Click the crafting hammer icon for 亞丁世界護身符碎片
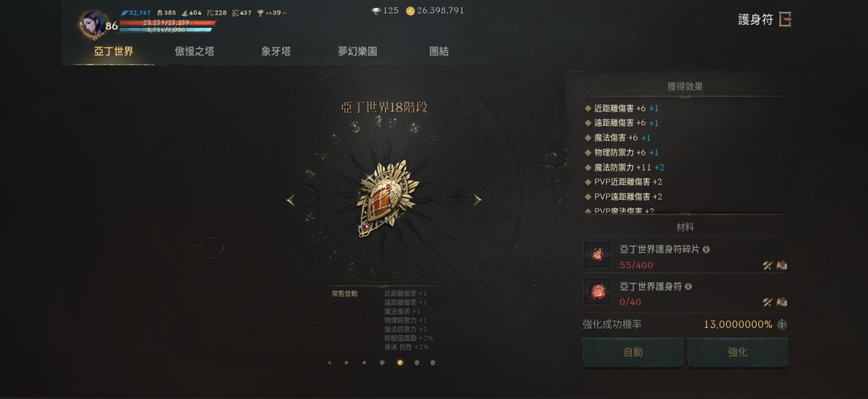868x399 pixels. click(768, 265)
